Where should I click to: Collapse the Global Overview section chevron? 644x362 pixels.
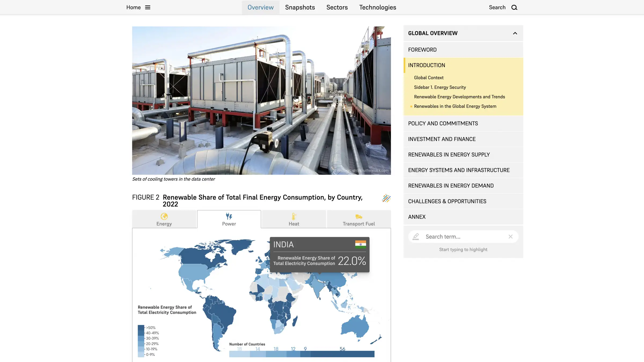pyautogui.click(x=515, y=33)
